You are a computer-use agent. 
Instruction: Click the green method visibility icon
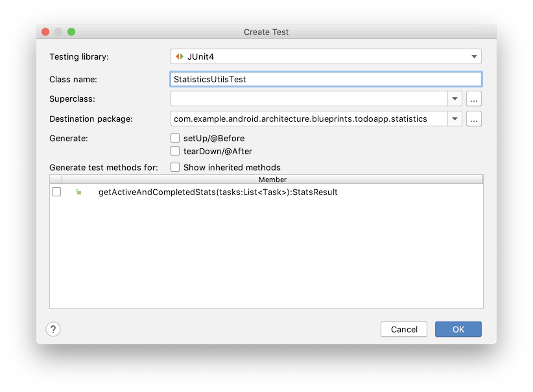pyautogui.click(x=78, y=192)
